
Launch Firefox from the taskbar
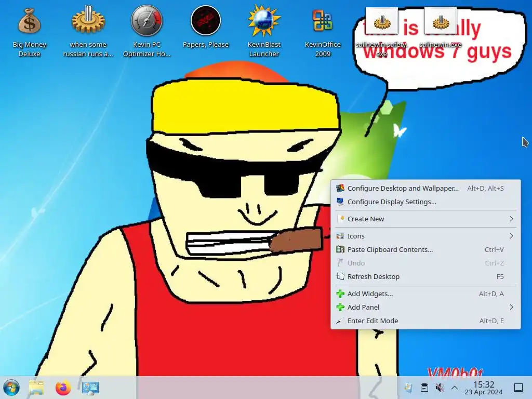[63, 388]
